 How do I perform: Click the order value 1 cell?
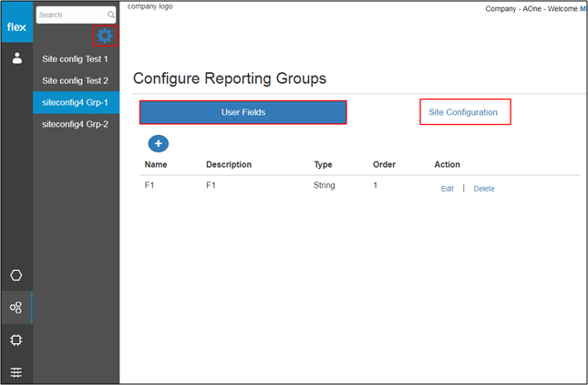[x=375, y=185]
